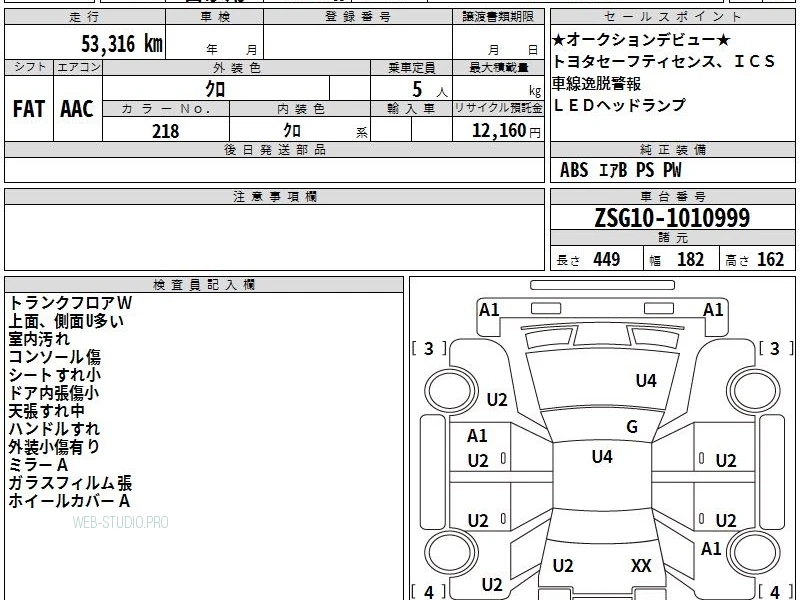Click the 乗車定員 header
800x600 pixels.
[411, 67]
